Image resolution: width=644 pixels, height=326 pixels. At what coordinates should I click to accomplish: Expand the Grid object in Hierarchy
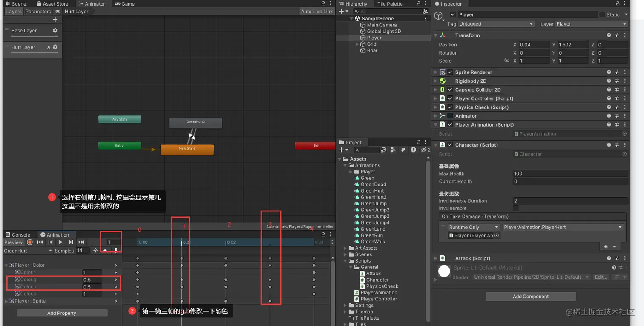(x=357, y=44)
